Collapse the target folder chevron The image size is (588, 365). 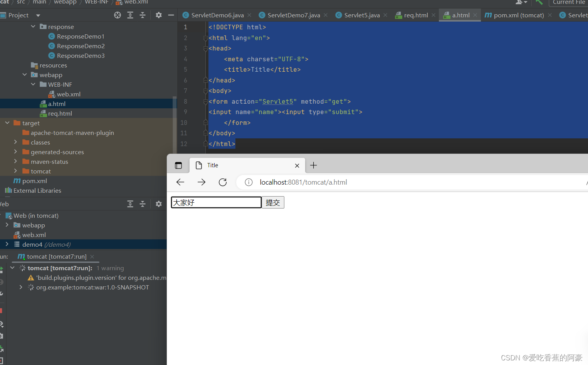[x=7, y=123]
